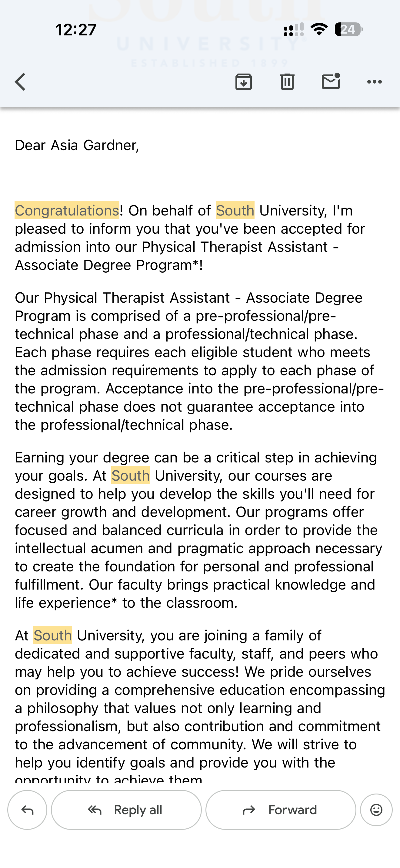Tap the reply arrow button
Viewport: 400px width, 868px height.
[27, 810]
